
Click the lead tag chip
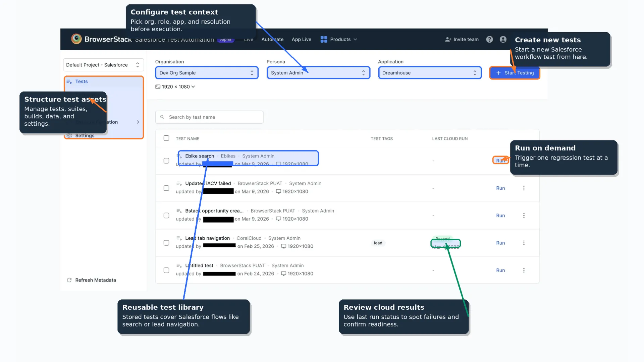tap(378, 243)
